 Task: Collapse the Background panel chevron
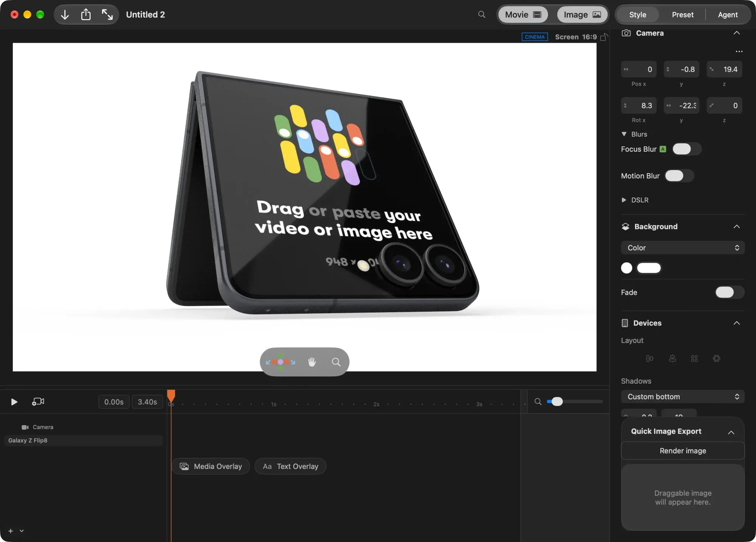[x=736, y=226]
